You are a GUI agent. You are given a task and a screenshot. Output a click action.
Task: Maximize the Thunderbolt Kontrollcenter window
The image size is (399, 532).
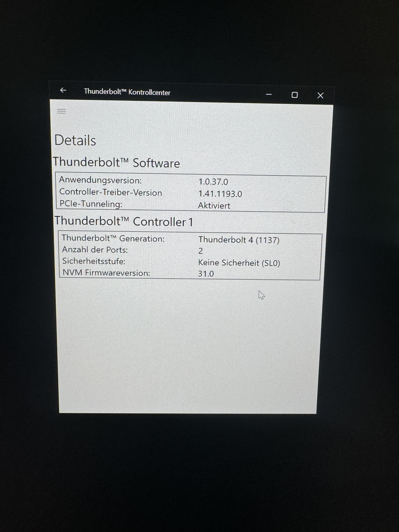click(294, 95)
